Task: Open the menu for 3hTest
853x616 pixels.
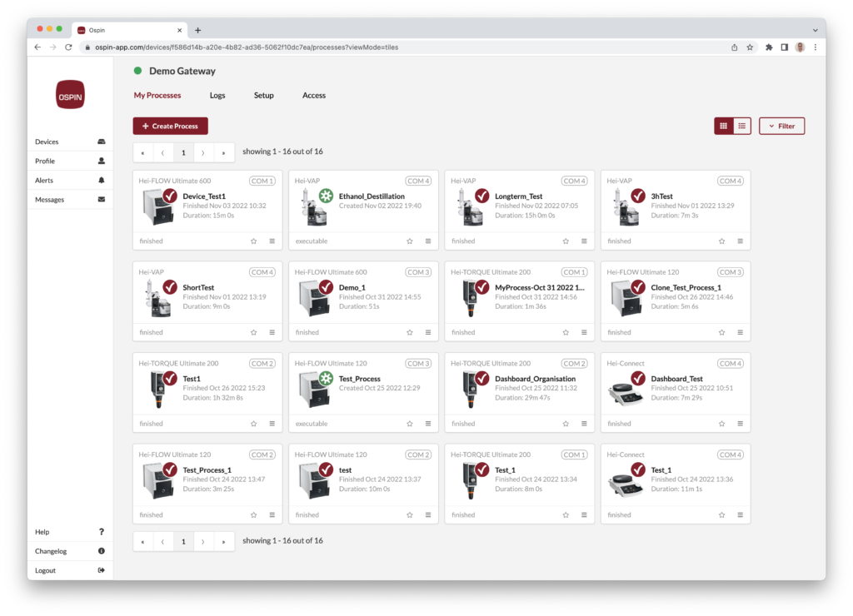Action: click(741, 241)
